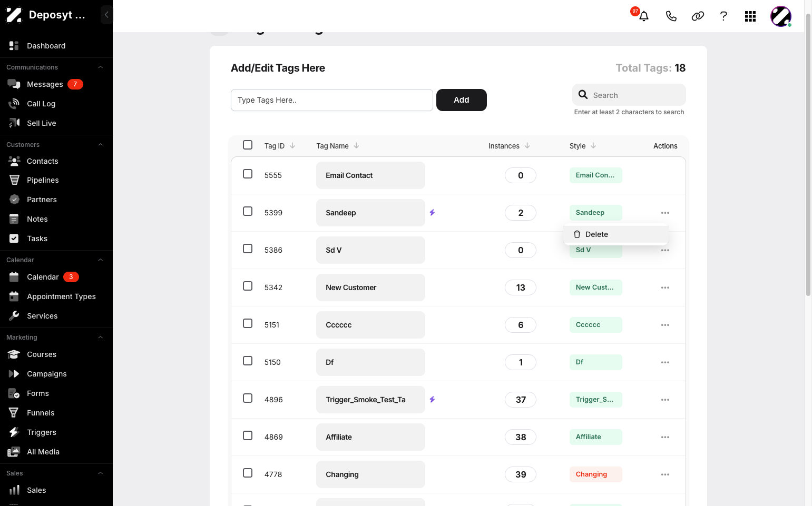
Task: Click the lightning icon beside Trigger_Smoke_Test_Ta
Action: coord(432,400)
